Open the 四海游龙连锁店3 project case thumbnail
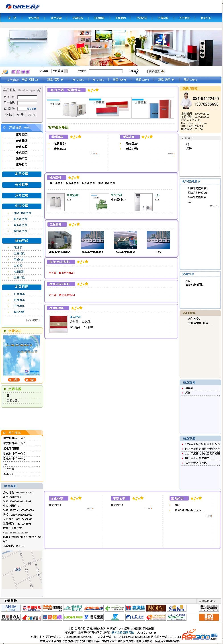 coord(59,240)
